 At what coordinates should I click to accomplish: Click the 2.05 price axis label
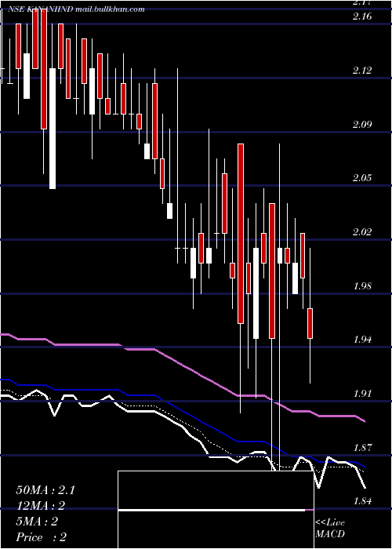[362, 178]
